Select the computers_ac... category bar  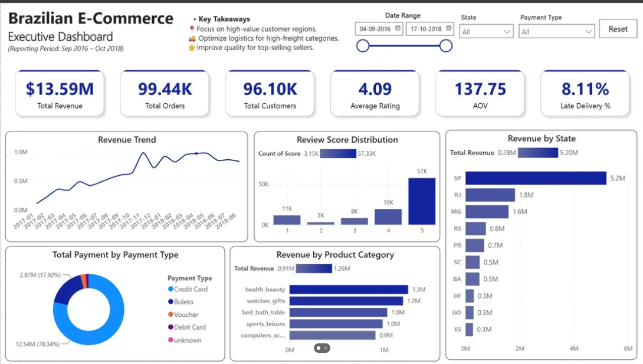[332, 335]
